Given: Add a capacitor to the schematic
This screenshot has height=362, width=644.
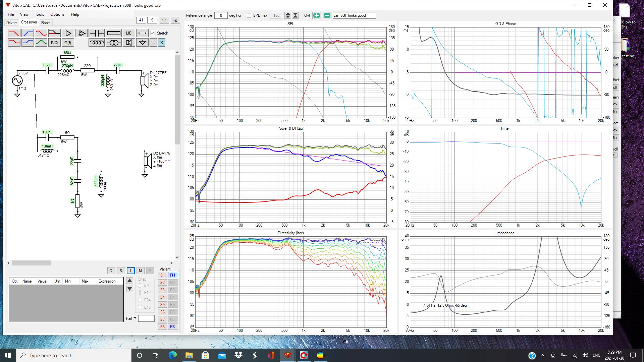Looking at the screenshot, I should coord(97,33).
